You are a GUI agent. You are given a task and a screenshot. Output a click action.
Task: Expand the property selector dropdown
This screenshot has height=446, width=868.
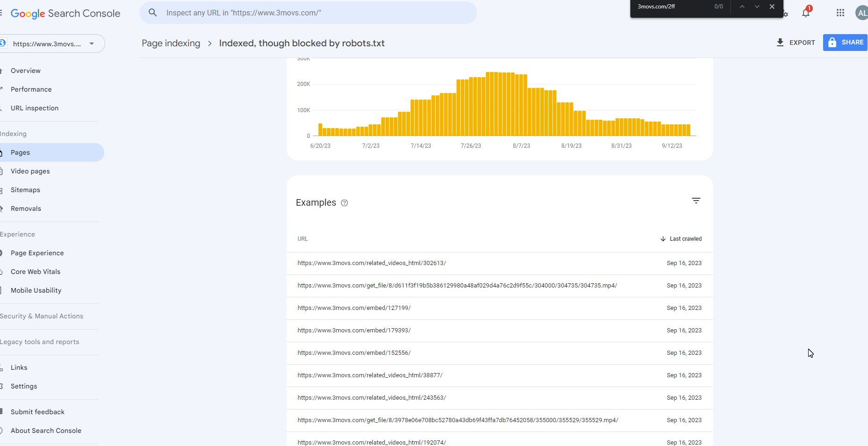92,43
